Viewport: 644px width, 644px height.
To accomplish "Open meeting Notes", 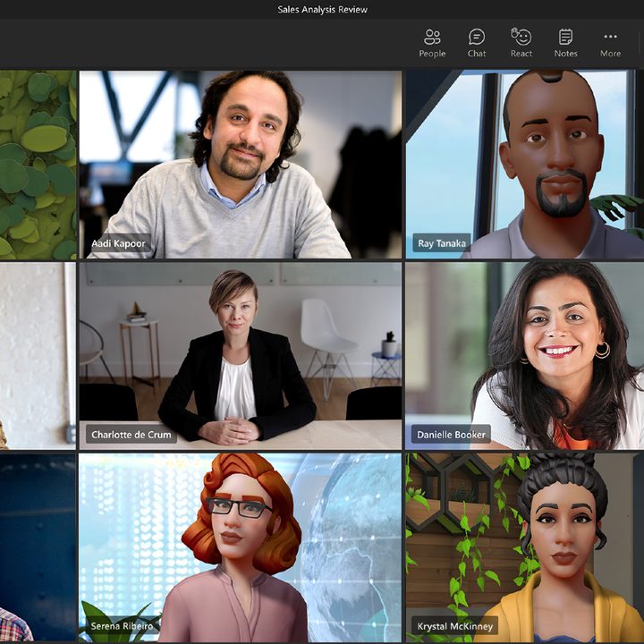I will (x=565, y=42).
